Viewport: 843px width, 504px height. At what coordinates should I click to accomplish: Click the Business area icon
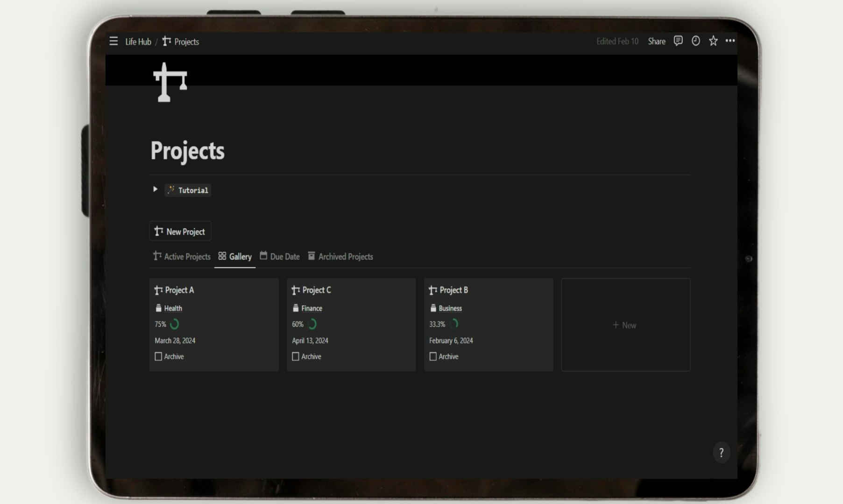coord(433,308)
